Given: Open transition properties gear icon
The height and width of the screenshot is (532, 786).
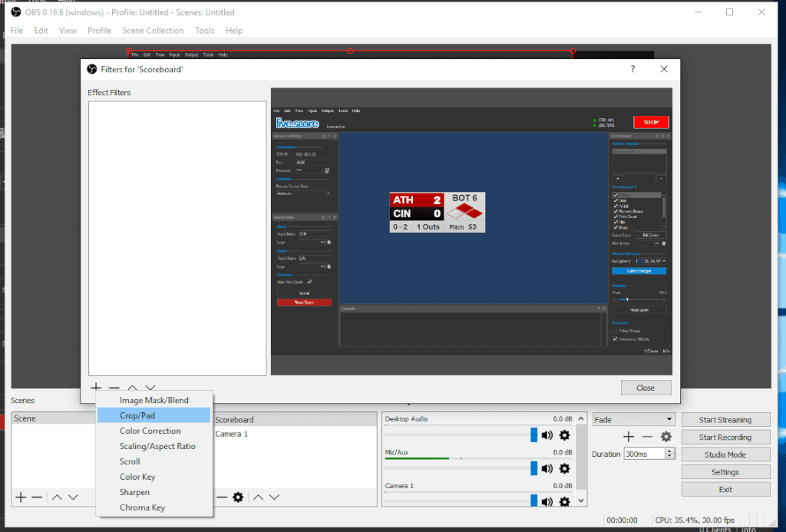Looking at the screenshot, I should 665,437.
